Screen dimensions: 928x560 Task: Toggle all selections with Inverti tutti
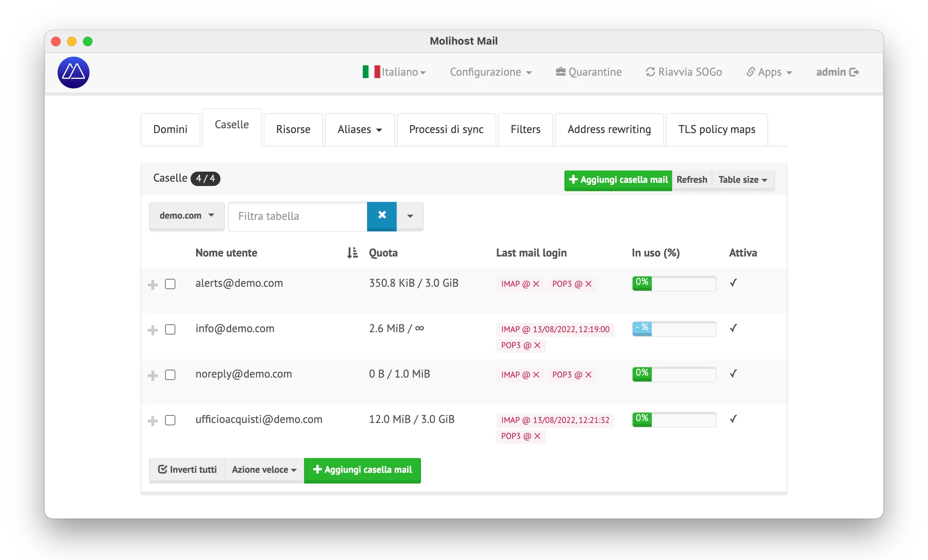187,470
